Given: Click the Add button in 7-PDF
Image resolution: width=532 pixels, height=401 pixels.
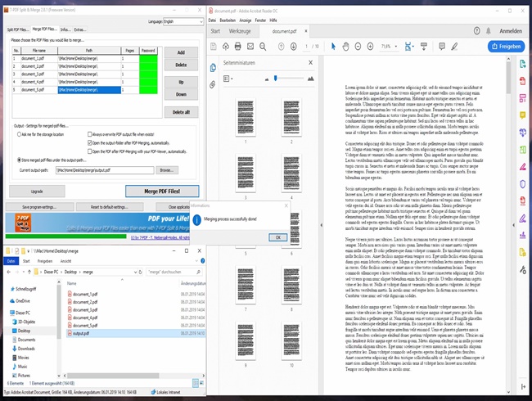Looking at the screenshot, I should coord(181,52).
